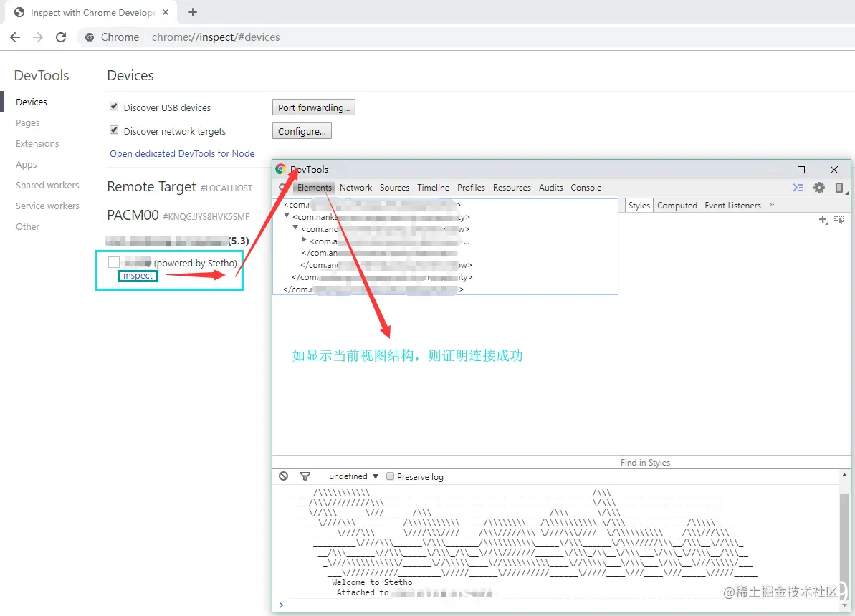The height and width of the screenshot is (616, 855).
Task: Click the Chrome site info icon
Action: click(90, 37)
